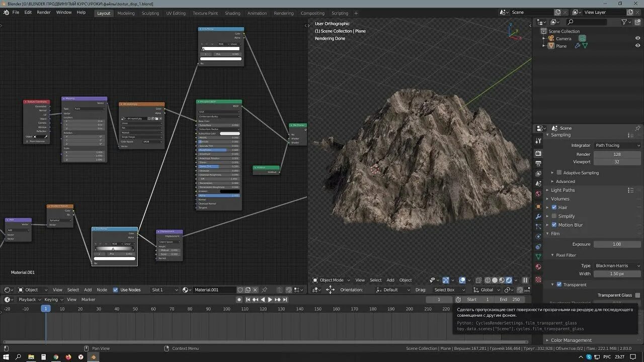
Task: Disable the Use Nodes checkbox
Action: pos(116,290)
